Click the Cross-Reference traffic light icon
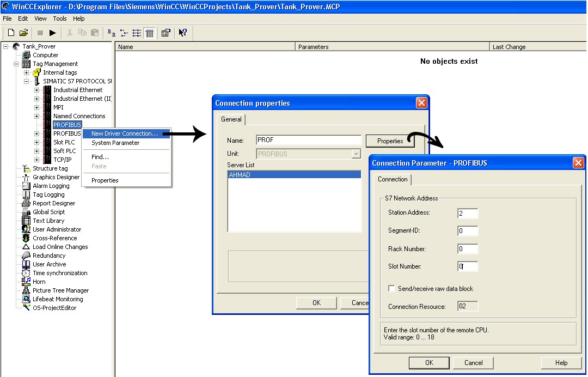588x377 pixels. [26, 238]
